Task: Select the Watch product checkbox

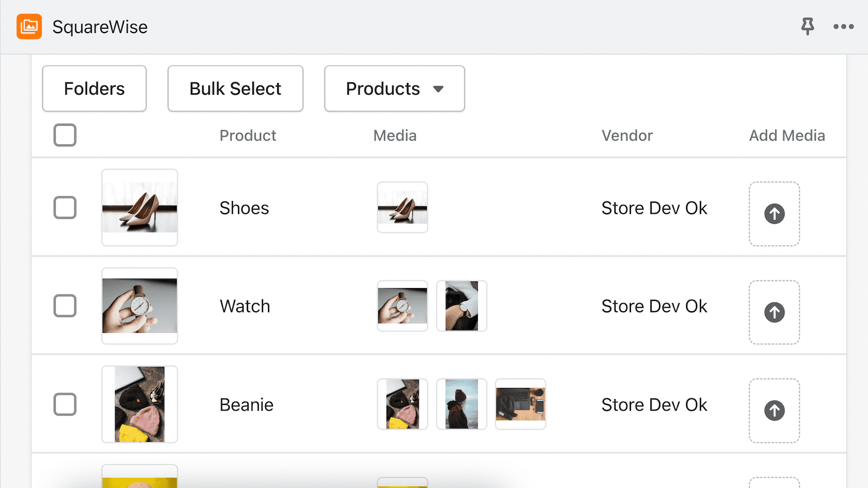Action: [65, 306]
